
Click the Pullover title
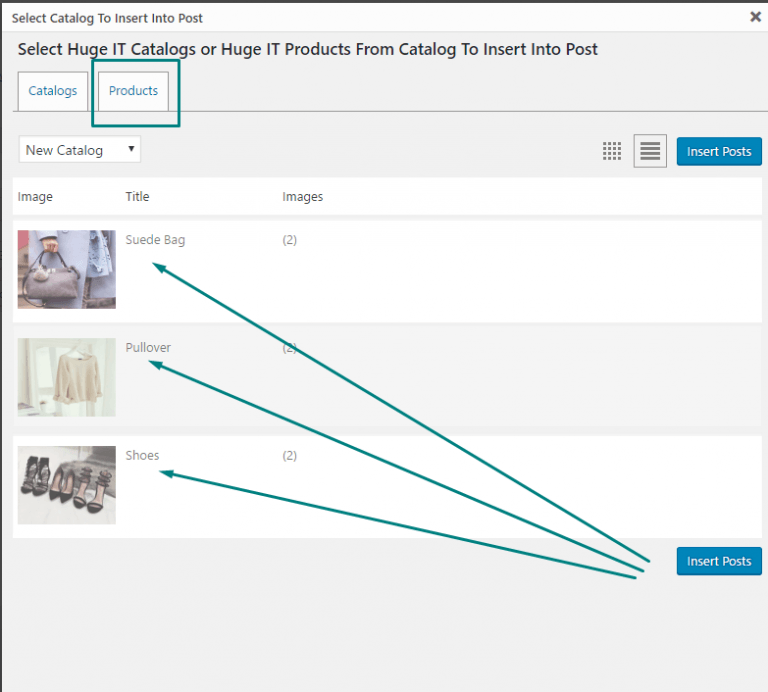pyautogui.click(x=148, y=347)
